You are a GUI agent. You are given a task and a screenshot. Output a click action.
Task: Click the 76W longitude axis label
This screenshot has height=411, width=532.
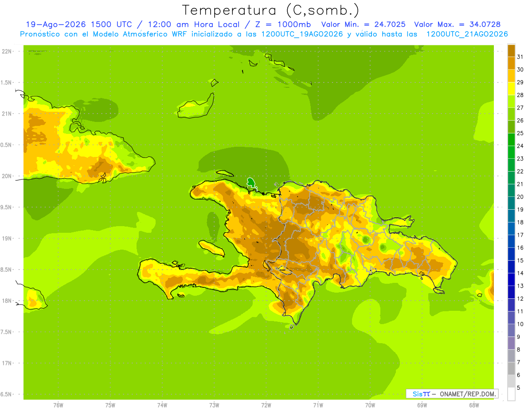[x=58, y=406]
